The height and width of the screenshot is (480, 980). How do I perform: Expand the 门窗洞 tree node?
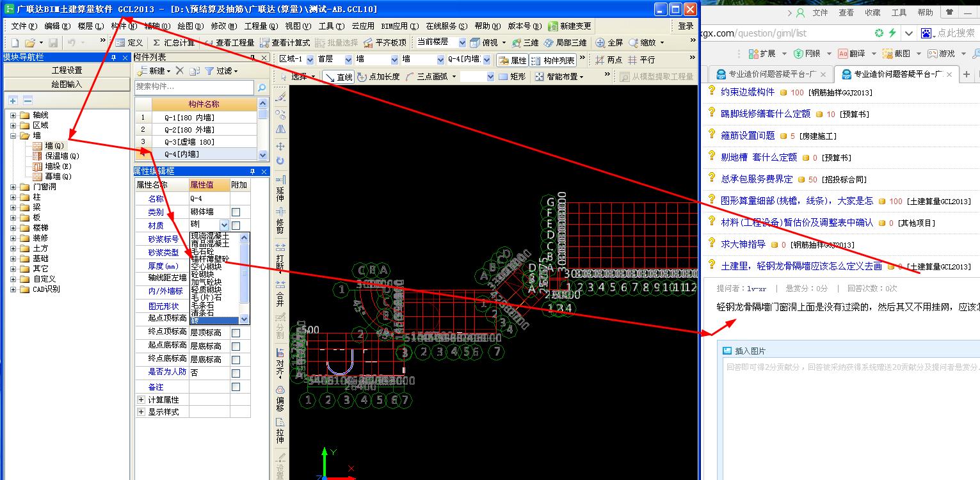pyautogui.click(x=13, y=187)
